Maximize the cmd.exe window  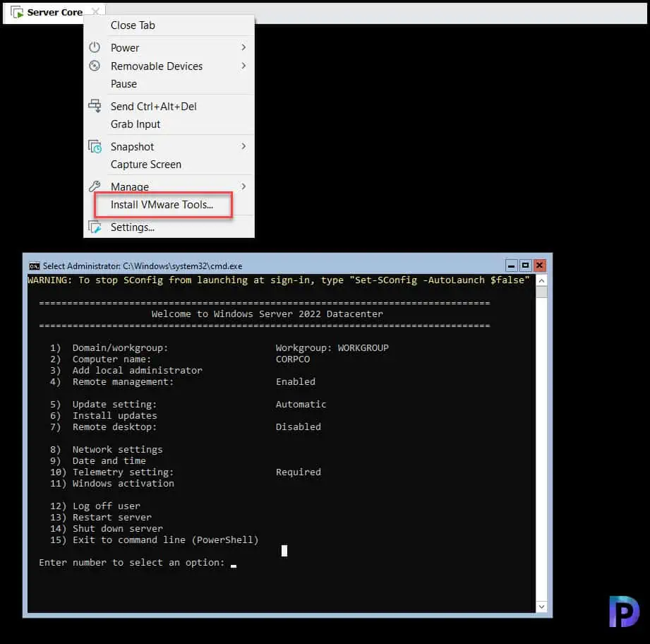coord(525,266)
